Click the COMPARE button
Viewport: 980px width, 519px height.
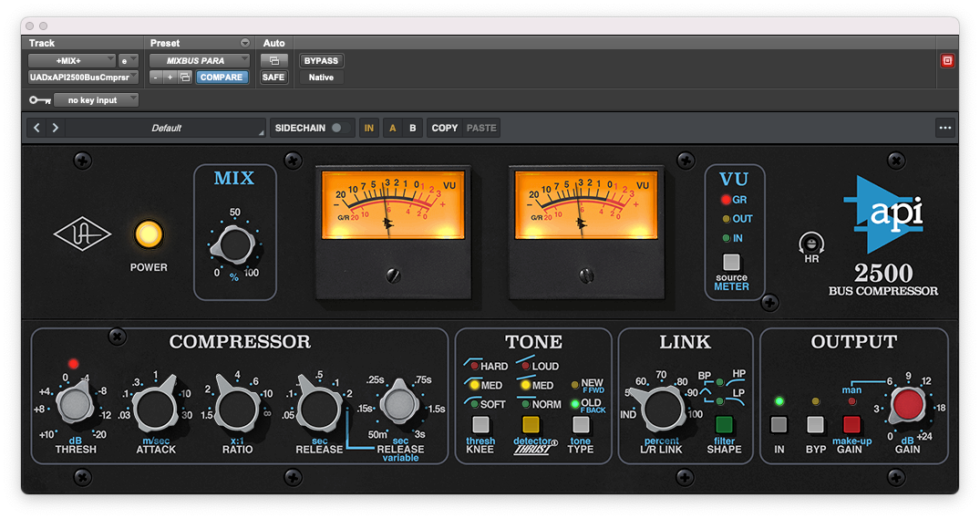(222, 78)
